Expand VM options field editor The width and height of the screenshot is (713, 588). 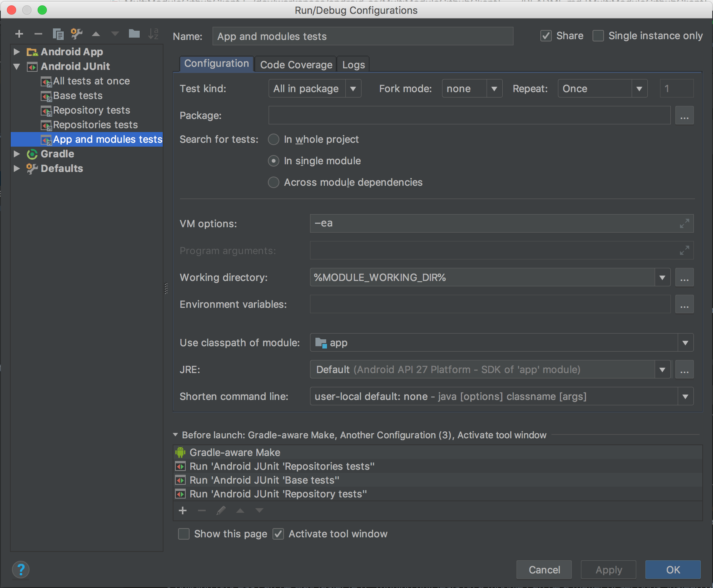[x=684, y=223]
